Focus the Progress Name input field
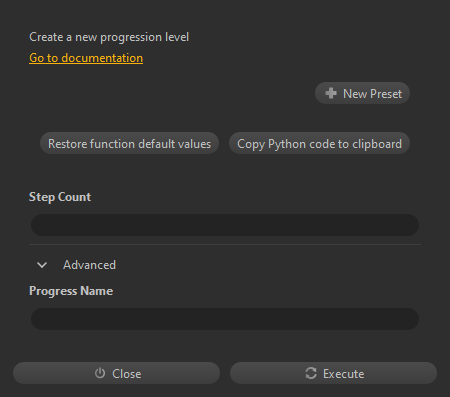 225,319
